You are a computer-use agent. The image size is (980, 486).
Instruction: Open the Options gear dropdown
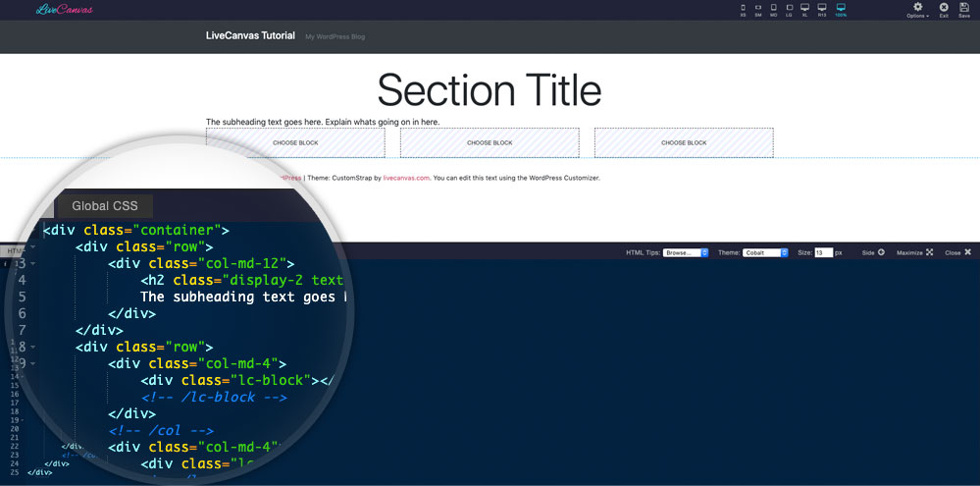918,9
